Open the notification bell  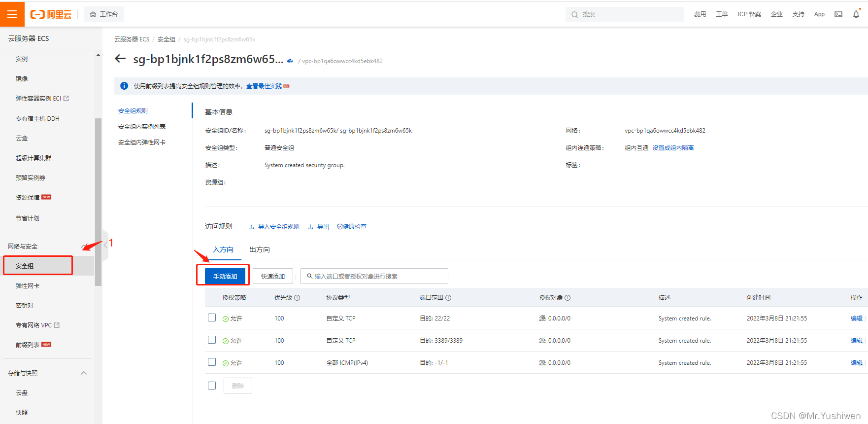(x=856, y=14)
